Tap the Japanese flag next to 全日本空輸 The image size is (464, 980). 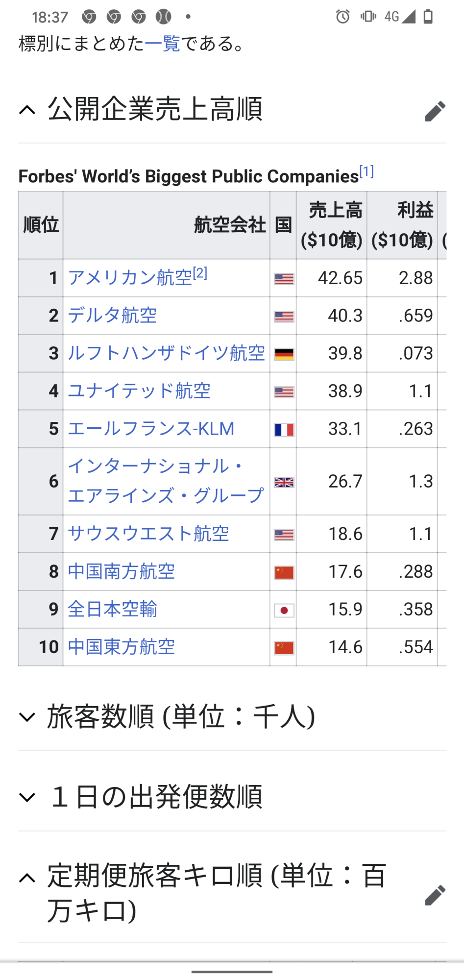[284, 610]
